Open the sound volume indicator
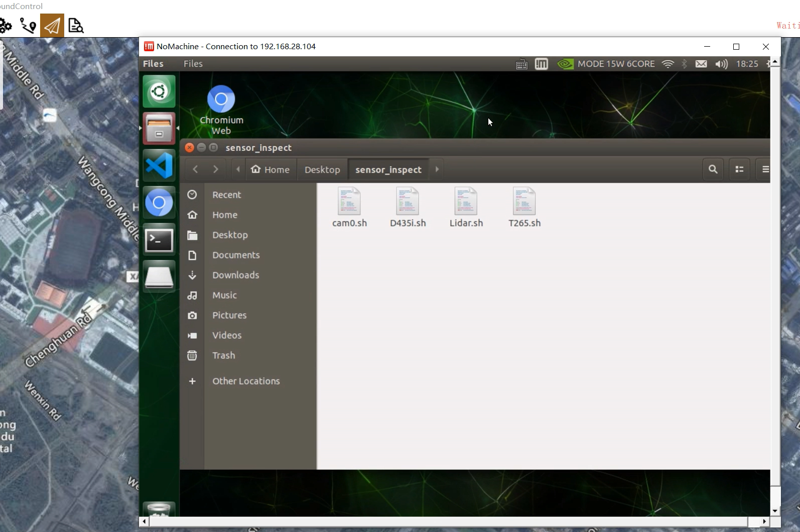This screenshot has height=532, width=800. coord(721,64)
